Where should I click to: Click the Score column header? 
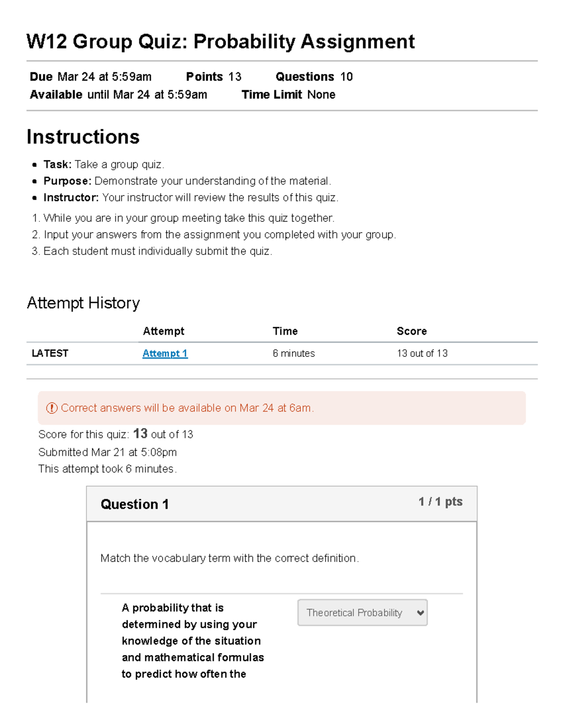click(412, 331)
